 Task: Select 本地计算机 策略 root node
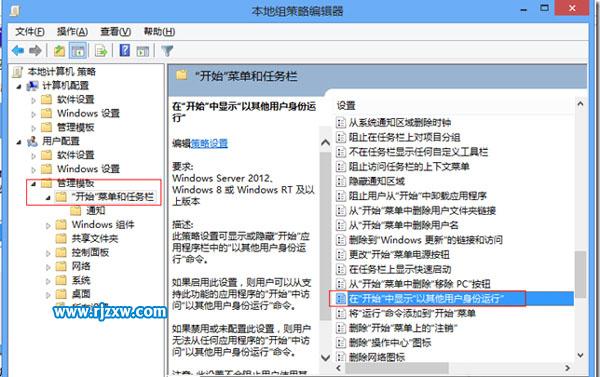point(62,72)
